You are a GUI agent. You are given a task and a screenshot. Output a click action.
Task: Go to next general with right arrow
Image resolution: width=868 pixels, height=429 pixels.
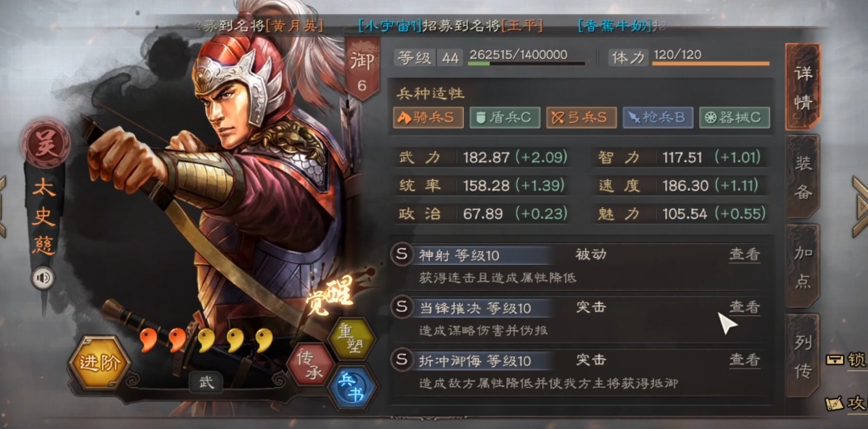pos(860,207)
